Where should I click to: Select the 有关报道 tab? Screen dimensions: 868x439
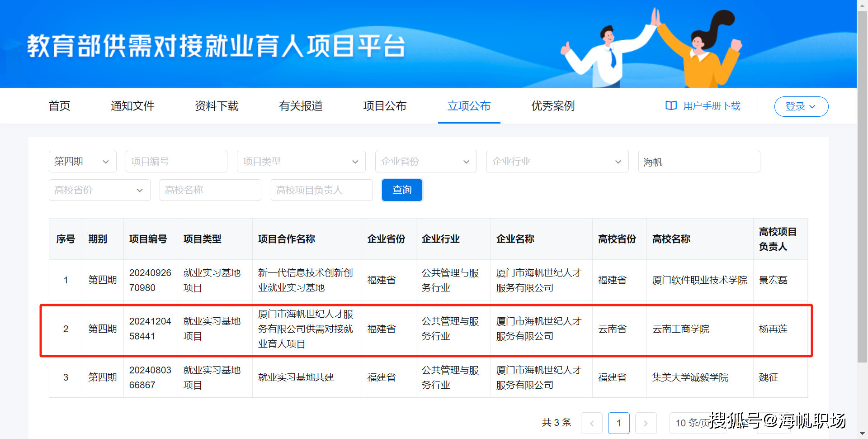click(301, 106)
